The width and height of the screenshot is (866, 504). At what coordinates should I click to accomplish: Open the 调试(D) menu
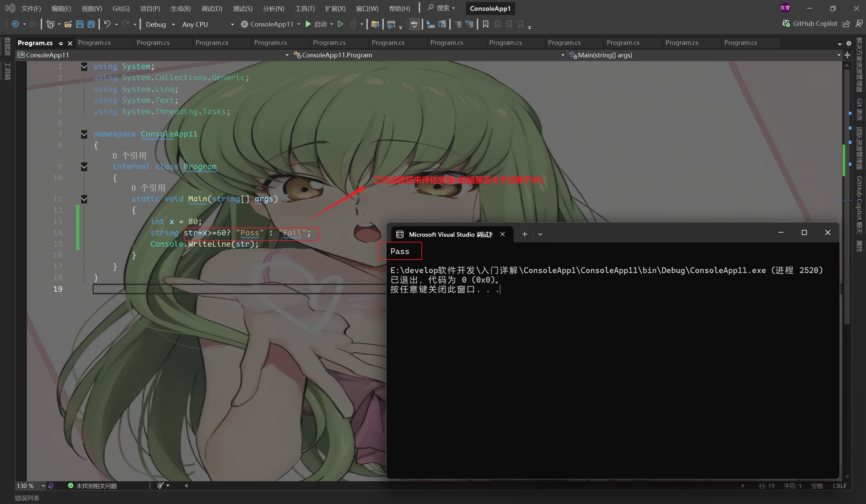tap(212, 8)
